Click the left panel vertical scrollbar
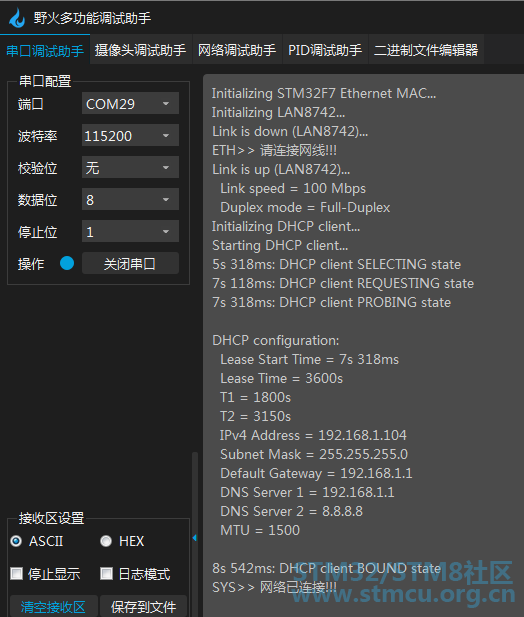524x617 pixels. click(195, 492)
